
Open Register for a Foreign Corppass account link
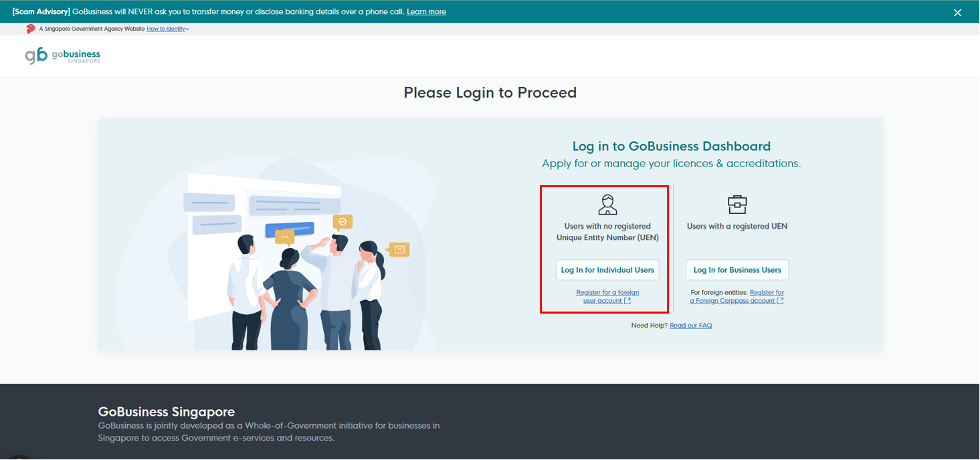click(737, 296)
